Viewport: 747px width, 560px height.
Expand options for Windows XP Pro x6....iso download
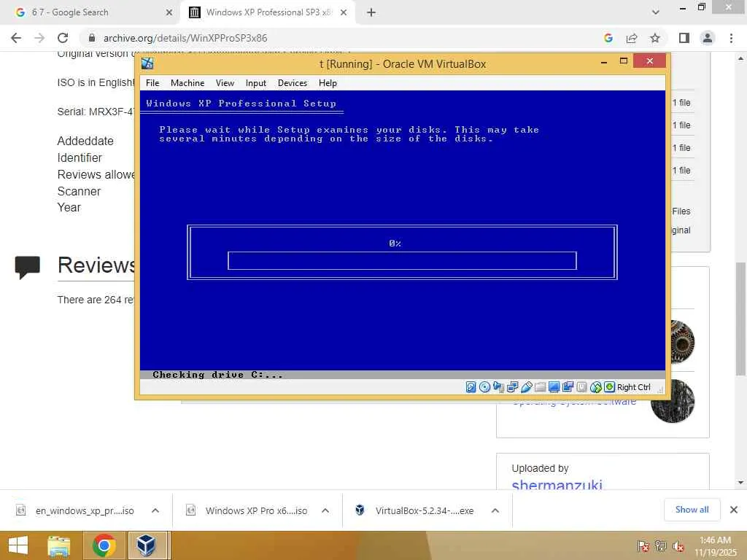click(325, 510)
